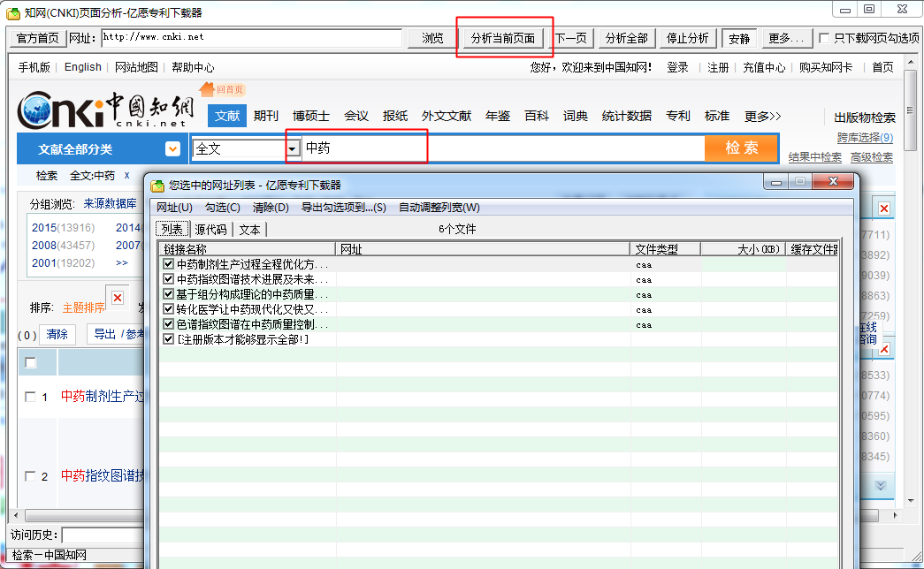Click the 分析全部 button
Image resolution: width=924 pixels, height=569 pixels.
(626, 38)
